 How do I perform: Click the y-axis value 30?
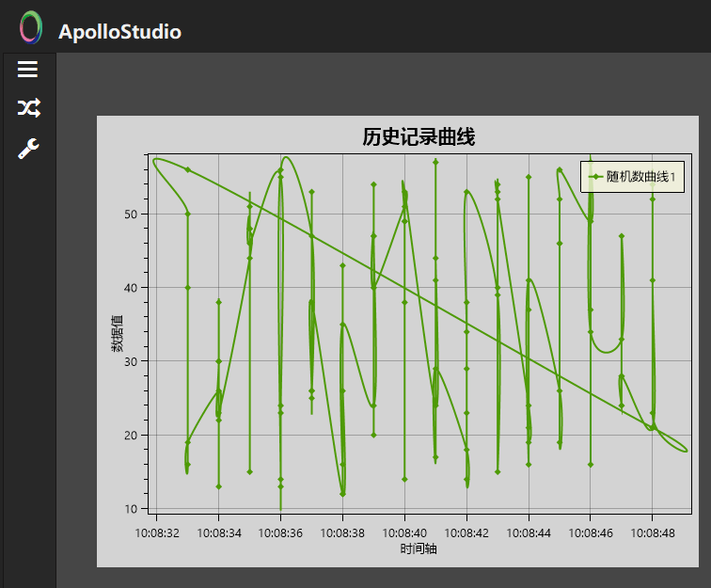click(x=131, y=361)
